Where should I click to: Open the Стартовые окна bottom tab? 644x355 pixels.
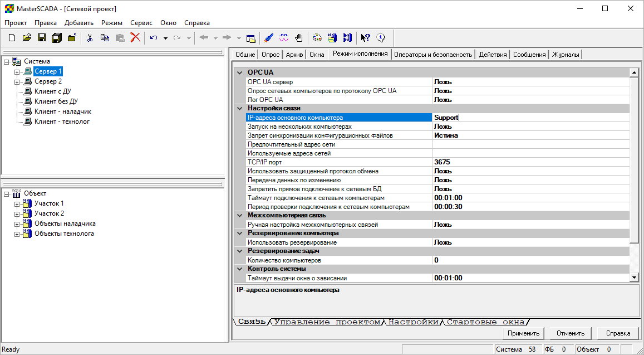486,322
